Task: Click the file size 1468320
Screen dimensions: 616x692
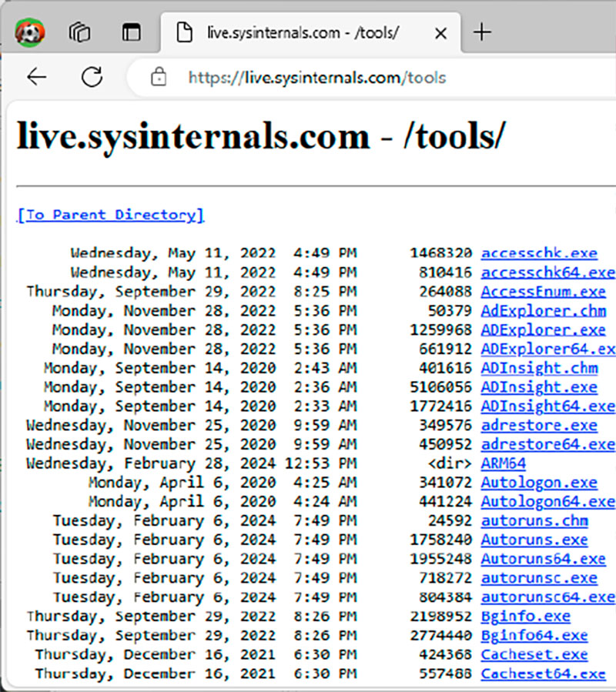Action: [441, 253]
